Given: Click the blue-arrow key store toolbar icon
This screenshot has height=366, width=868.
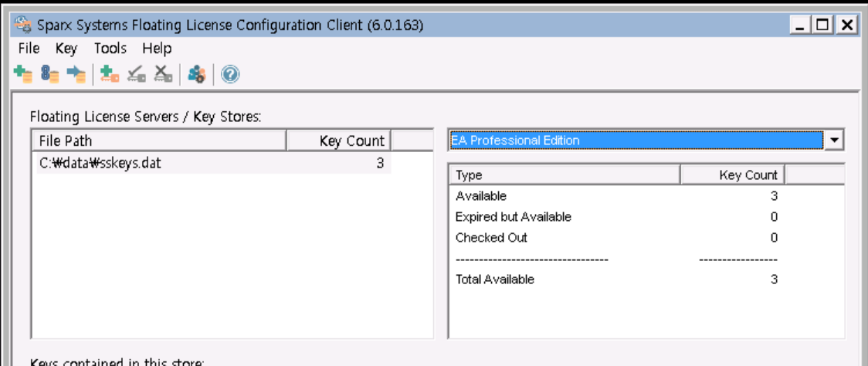Looking at the screenshot, I should click(76, 74).
